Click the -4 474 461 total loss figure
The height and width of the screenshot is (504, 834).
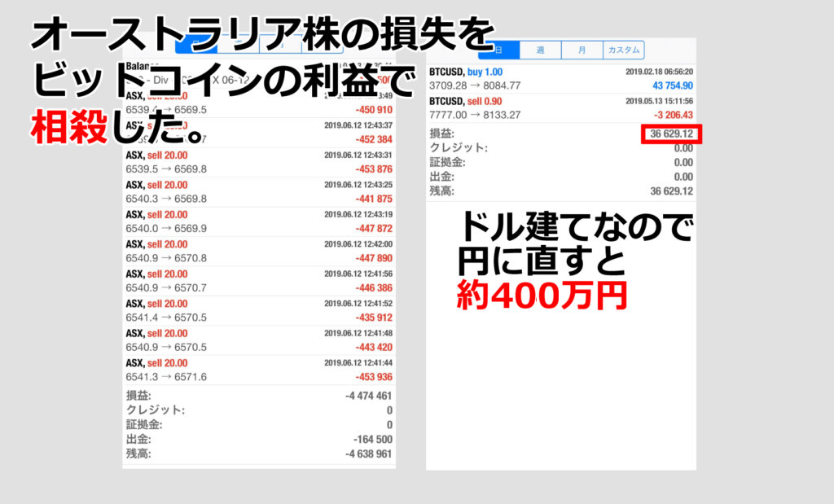[368, 396]
